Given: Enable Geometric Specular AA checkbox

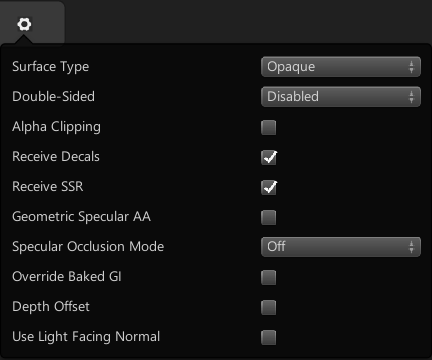Looking at the screenshot, I should 269,217.
